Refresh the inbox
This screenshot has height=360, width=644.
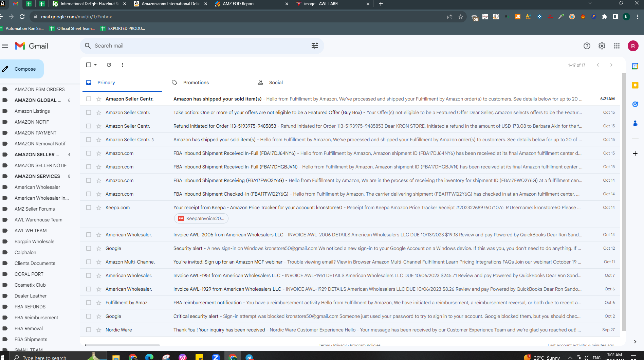pyautogui.click(x=109, y=65)
